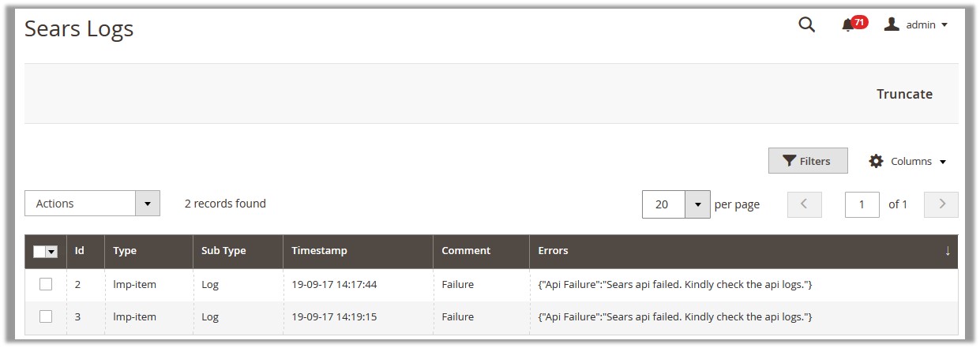Click the Sears Logs page title
The image size is (980, 348).
click(79, 28)
